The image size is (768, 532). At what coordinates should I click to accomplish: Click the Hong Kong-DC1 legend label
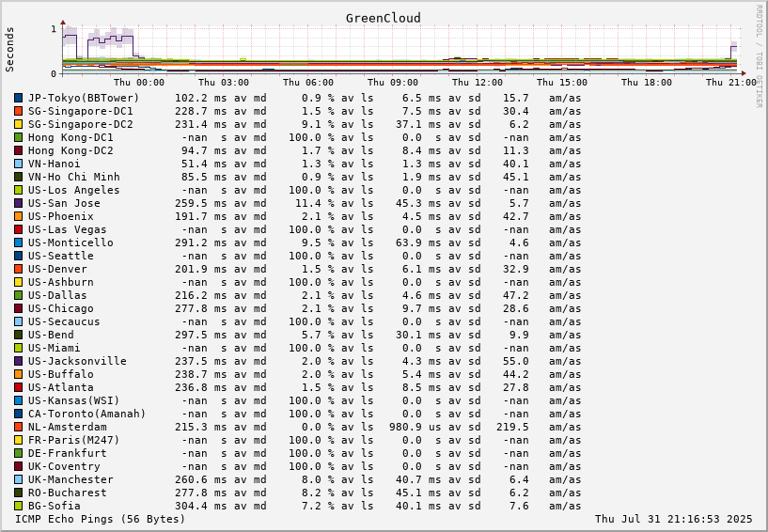click(71, 137)
